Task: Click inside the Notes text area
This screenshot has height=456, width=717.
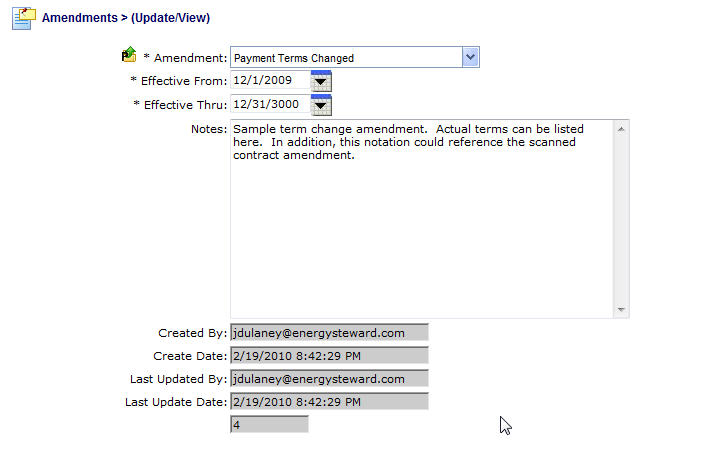Action: [x=420, y=220]
